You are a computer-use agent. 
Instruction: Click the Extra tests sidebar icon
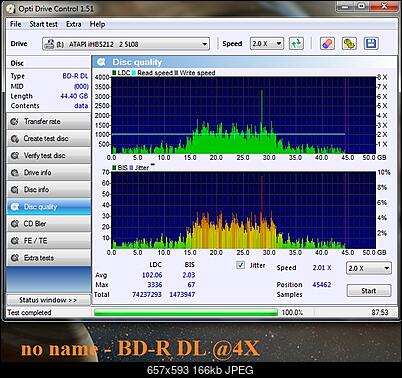(14, 258)
